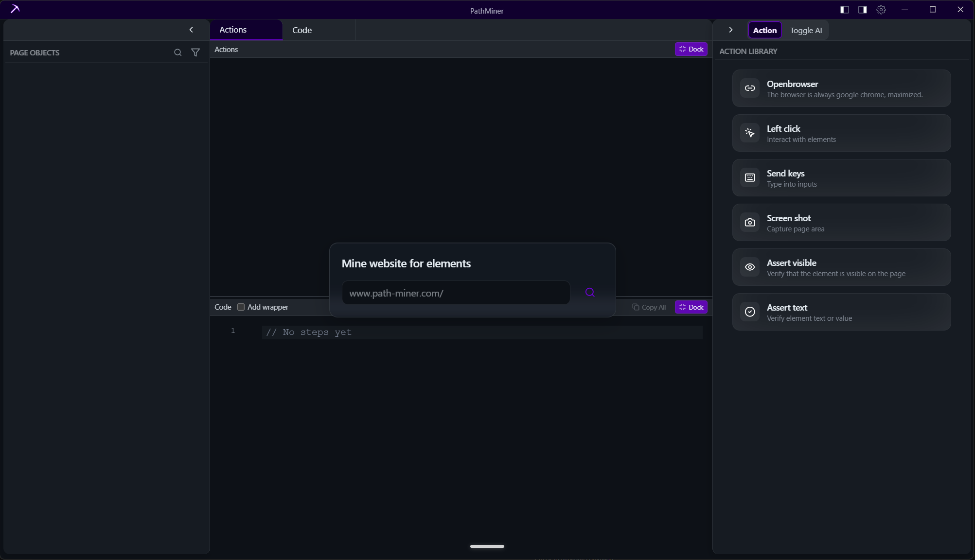Switch to the Code tab

pyautogui.click(x=301, y=30)
